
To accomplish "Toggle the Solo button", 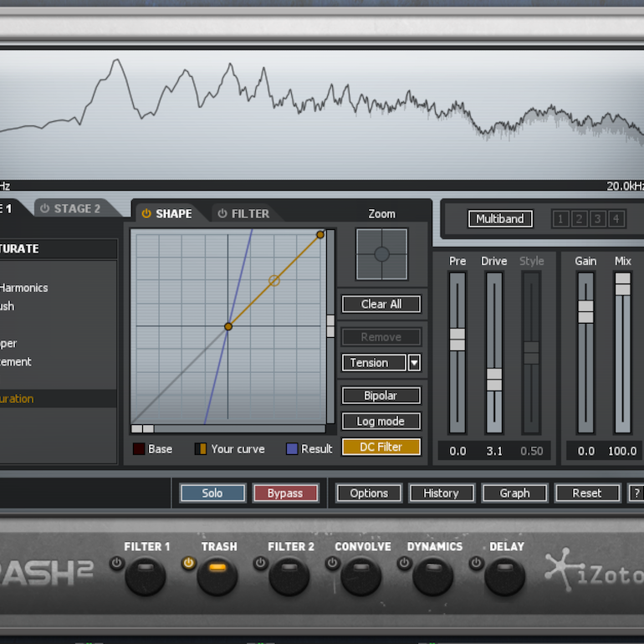I will pyautogui.click(x=212, y=493).
